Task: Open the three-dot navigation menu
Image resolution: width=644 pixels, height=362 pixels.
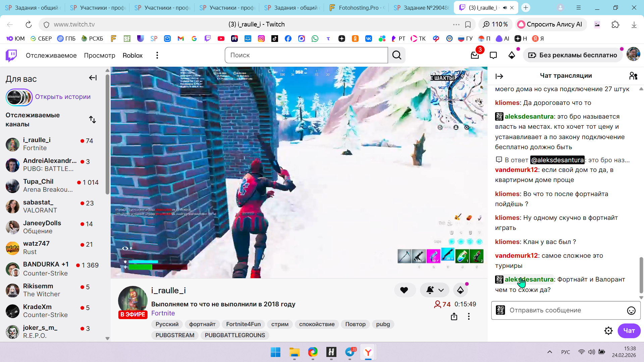Action: click(x=157, y=55)
